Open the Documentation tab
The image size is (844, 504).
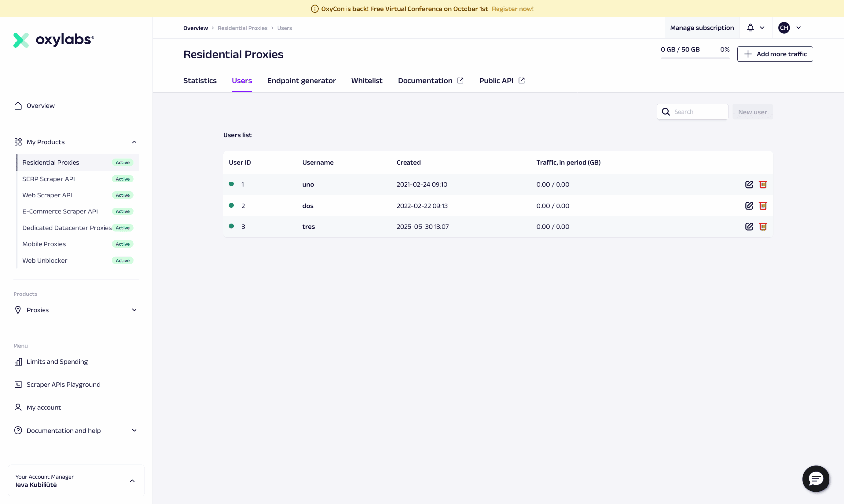(x=431, y=80)
